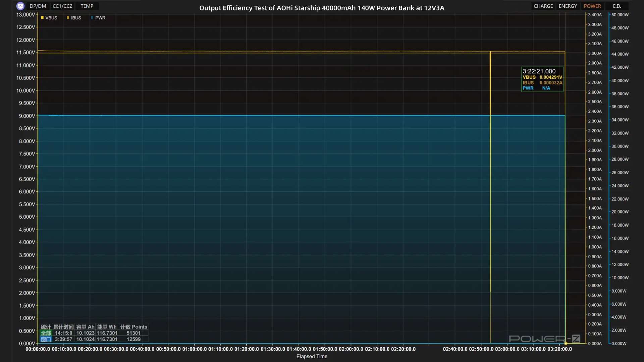Click the 03:20:00.0 time axis label
Viewport: 644px width, 362px height.
pyautogui.click(x=559, y=349)
